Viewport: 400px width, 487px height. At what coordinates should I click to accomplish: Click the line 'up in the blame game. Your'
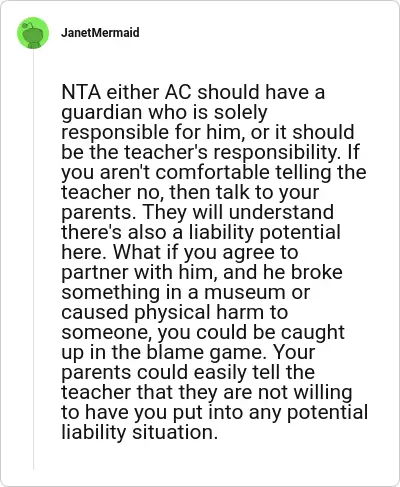[x=188, y=352]
